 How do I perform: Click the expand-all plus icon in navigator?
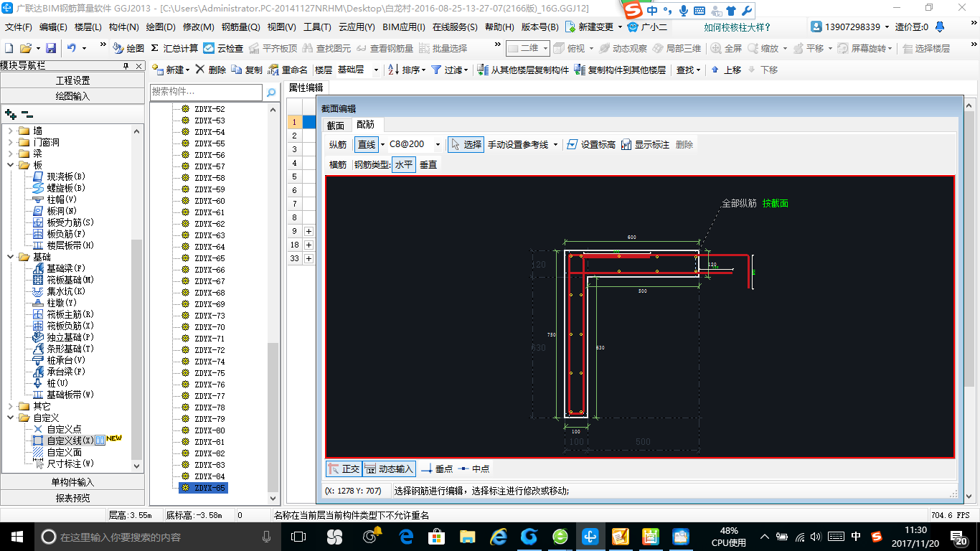point(11,114)
